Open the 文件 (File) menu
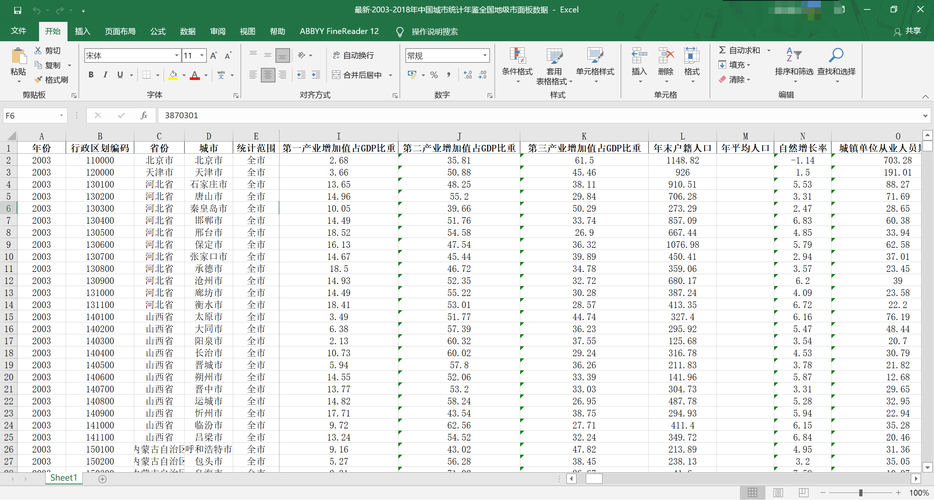934x500 pixels. (x=18, y=31)
